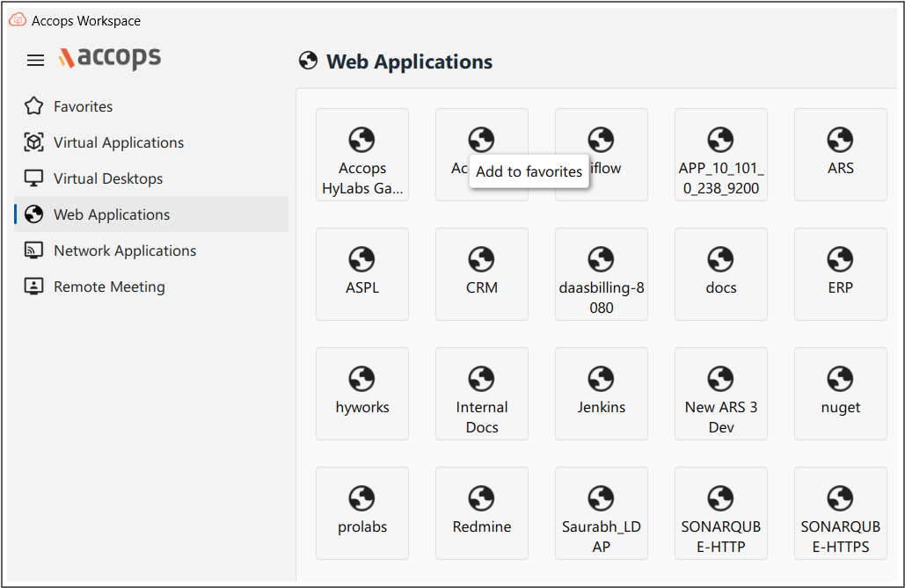Launch prolabs web app
The width and height of the screenshot is (905, 588).
coord(361,513)
